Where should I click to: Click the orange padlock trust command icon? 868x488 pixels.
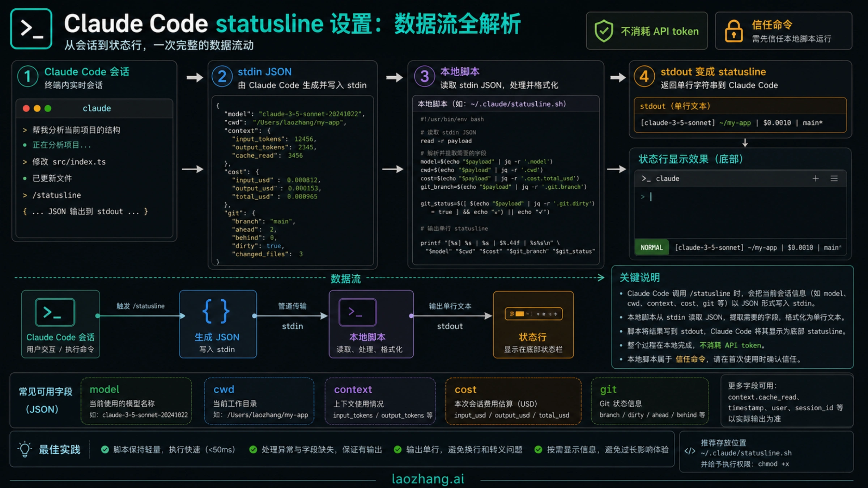pos(733,31)
